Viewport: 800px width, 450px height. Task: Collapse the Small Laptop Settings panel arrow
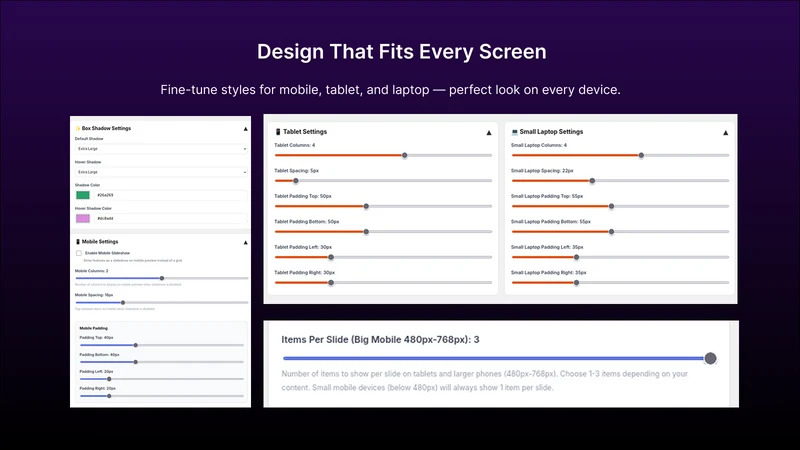pos(726,133)
